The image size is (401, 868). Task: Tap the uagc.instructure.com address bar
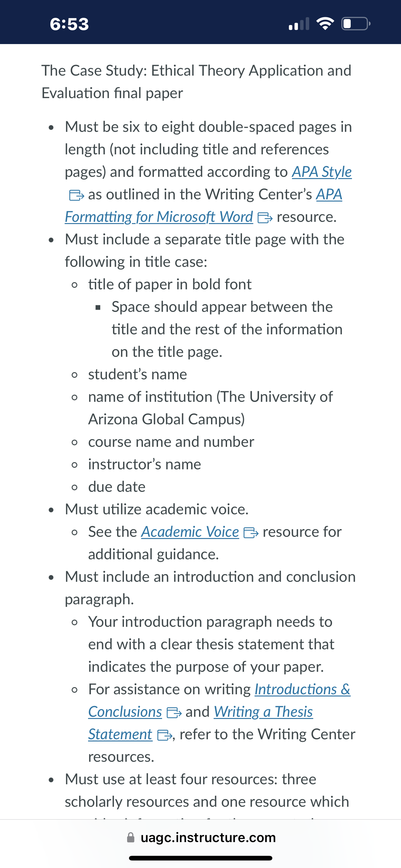201,837
